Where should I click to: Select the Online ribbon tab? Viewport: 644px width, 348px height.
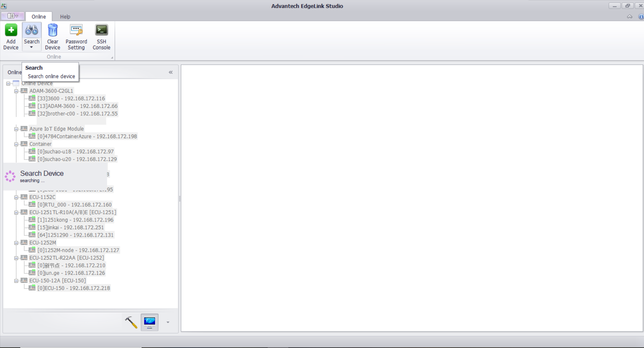[x=39, y=17]
